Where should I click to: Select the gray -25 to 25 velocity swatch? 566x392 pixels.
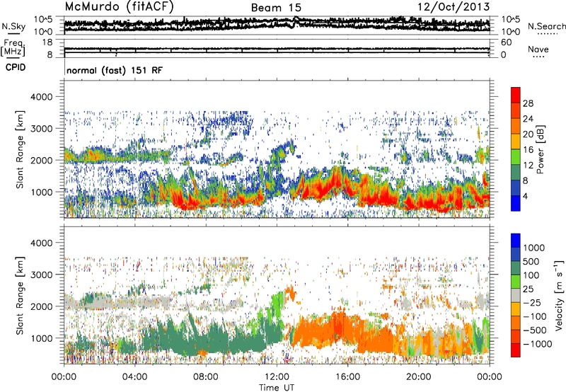click(516, 295)
